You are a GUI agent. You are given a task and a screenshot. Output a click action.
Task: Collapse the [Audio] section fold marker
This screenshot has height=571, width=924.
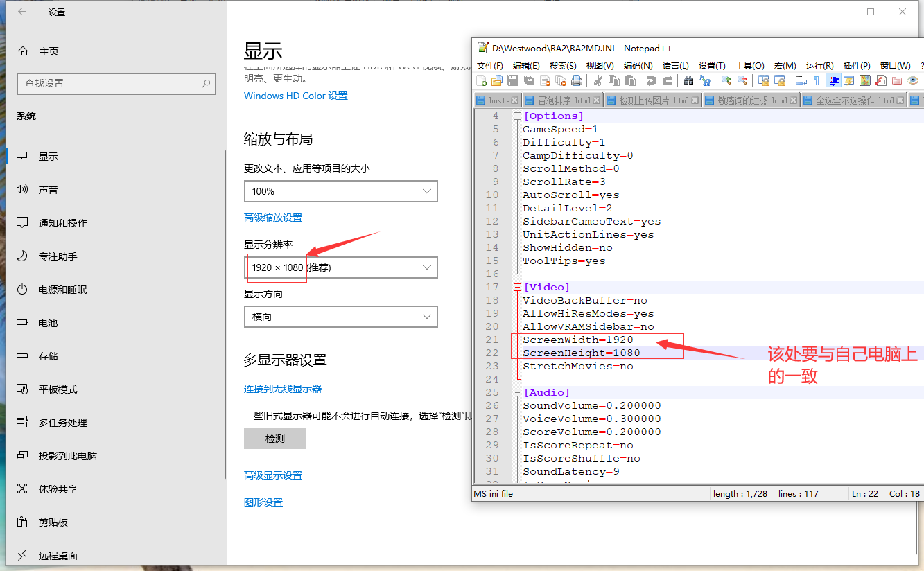[x=517, y=393]
